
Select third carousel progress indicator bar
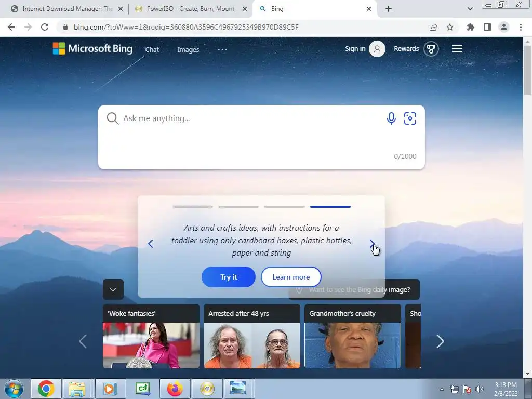click(284, 207)
